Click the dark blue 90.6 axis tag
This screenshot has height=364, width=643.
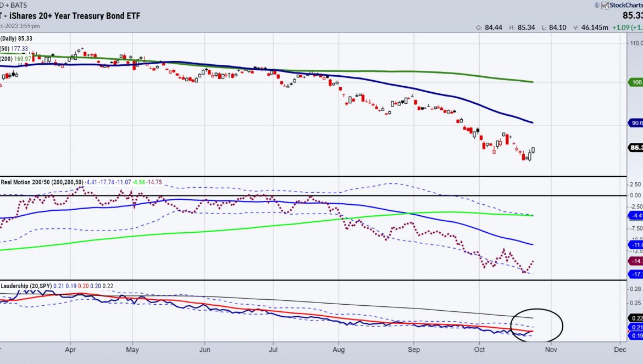coord(636,123)
